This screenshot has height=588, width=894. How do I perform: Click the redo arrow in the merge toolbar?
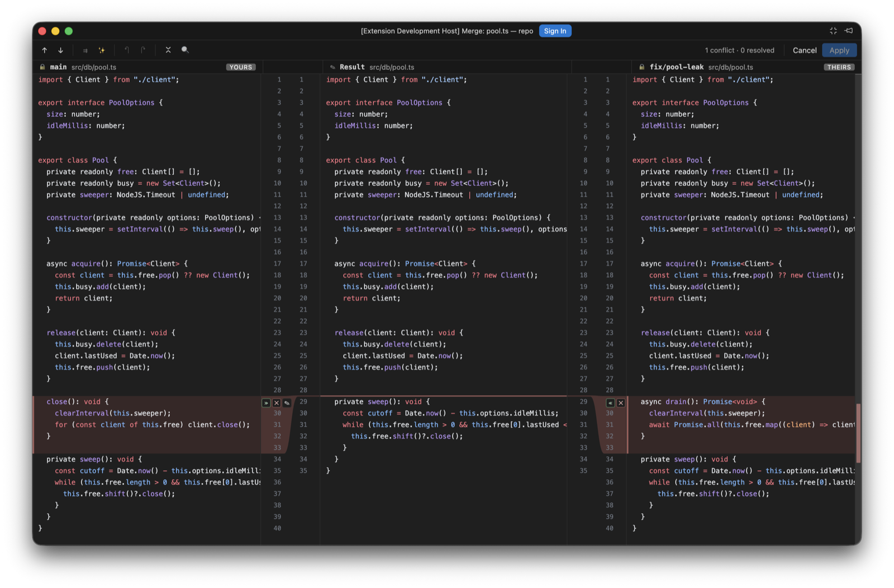[x=143, y=50]
